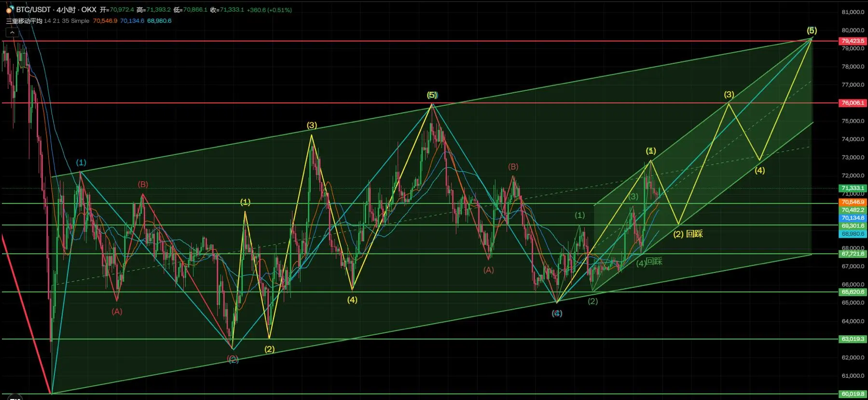Select the cyan 68,980.6 label on the price scale
The width and height of the screenshot is (868, 400).
(853, 234)
